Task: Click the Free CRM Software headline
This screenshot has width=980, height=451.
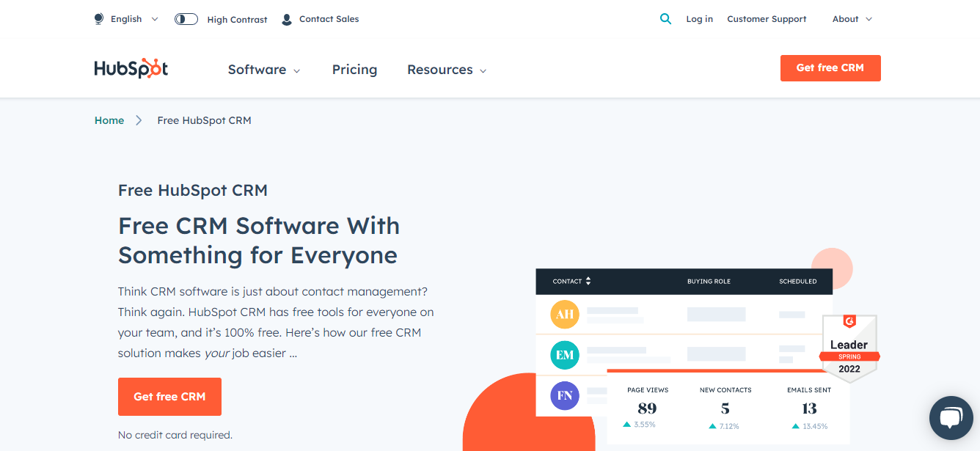Action: coord(259,240)
